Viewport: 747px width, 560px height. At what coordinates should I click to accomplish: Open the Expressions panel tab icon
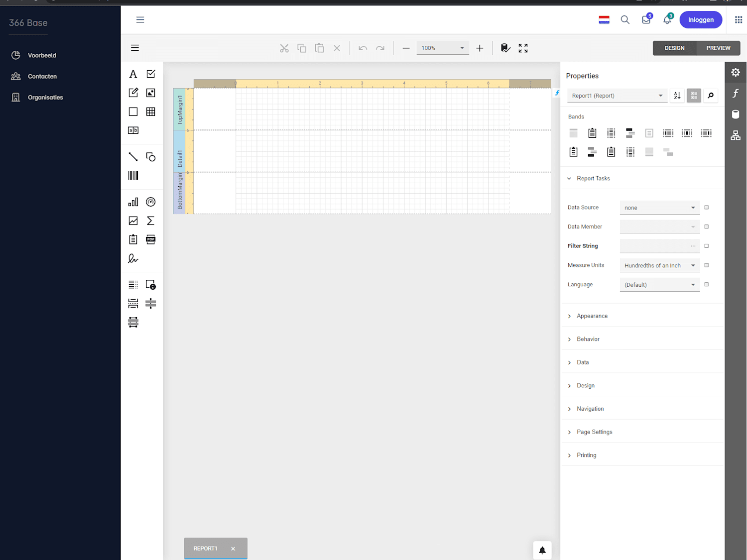point(736,93)
